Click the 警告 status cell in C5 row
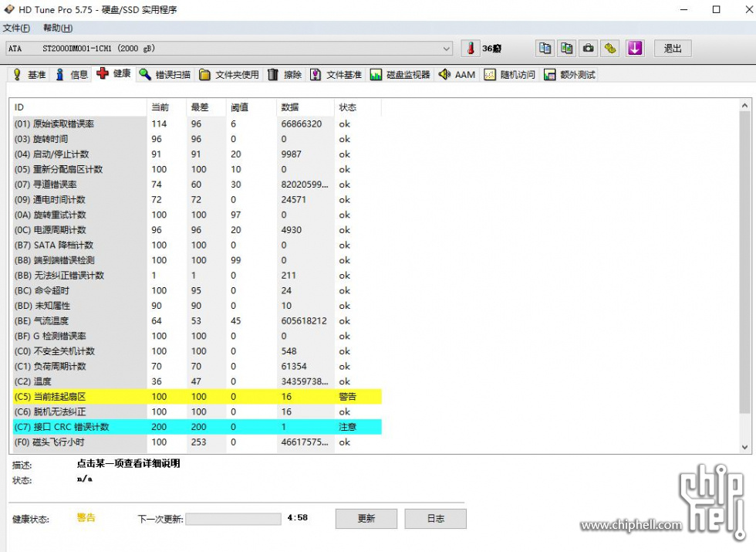Screen dimensions: 756x552 [x=347, y=397]
